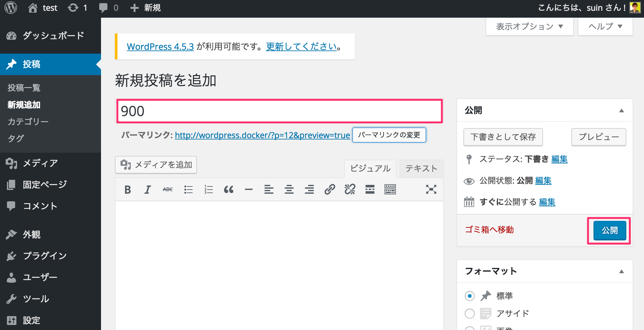Open カテゴリー submenu
Viewport: 644px width, 330px height.
point(28,122)
